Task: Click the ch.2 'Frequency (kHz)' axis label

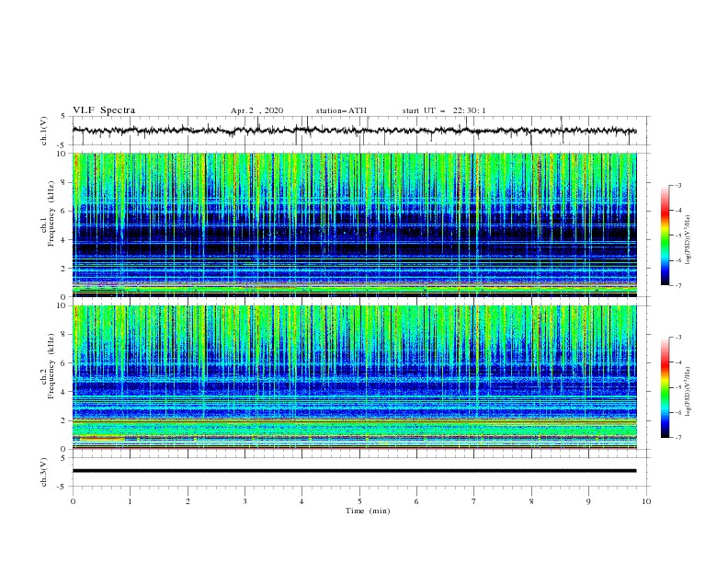Action: click(x=51, y=366)
